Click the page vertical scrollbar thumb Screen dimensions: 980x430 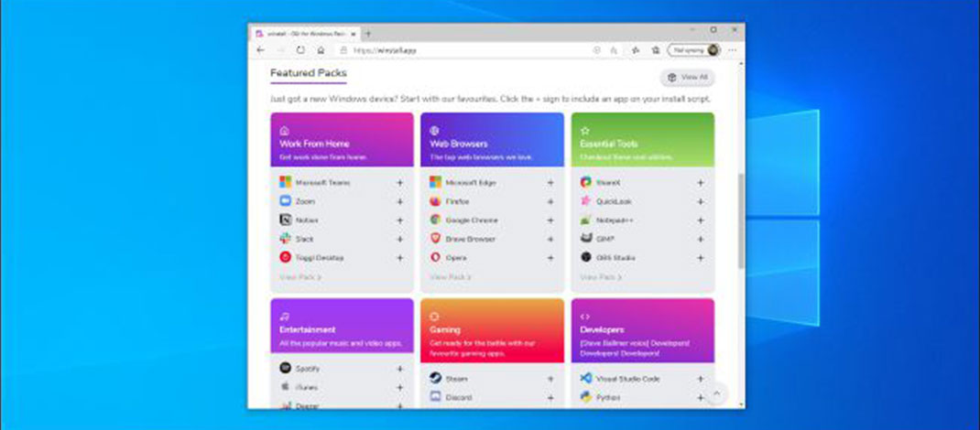741,221
